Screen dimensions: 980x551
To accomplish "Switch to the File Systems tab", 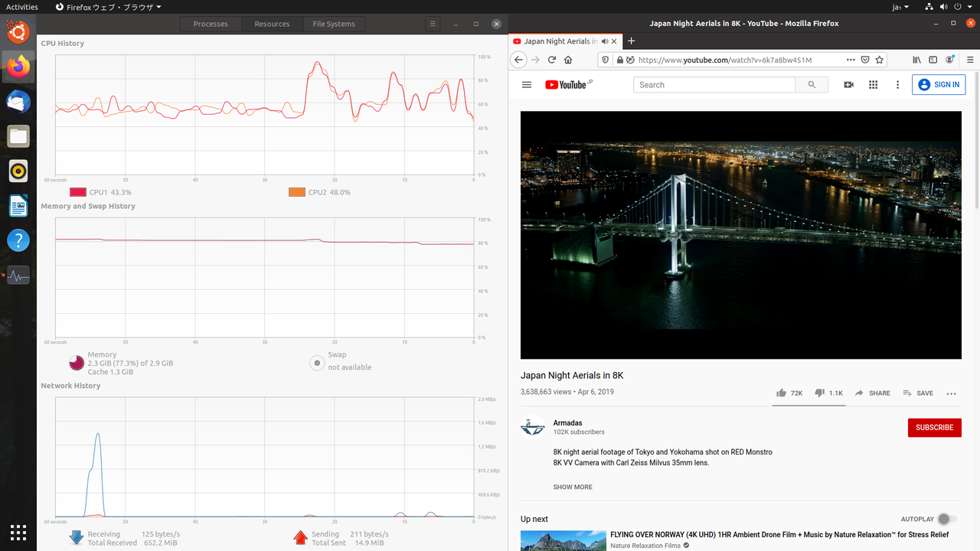I will 334,24.
